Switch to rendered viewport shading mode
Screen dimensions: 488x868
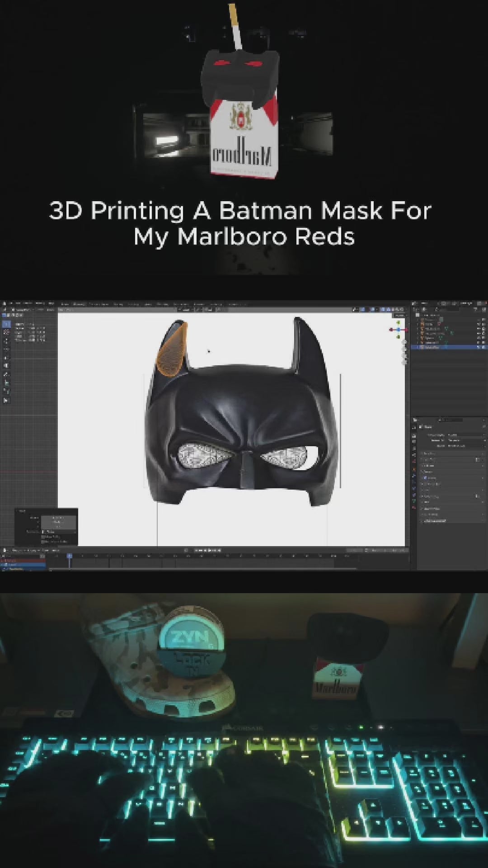click(x=402, y=309)
